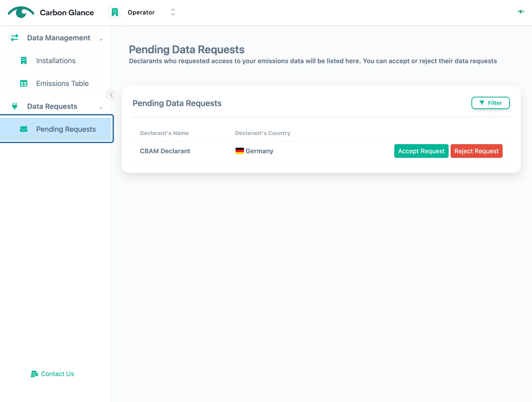The height and width of the screenshot is (402, 532).
Task: Reject the CBAM Declarant request
Action: tap(476, 151)
